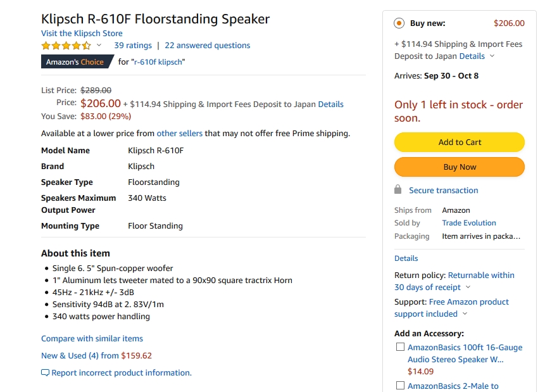Screen dimensions: 545x392
Task: Click the report speech bubble icon
Action: pyautogui.click(x=45, y=373)
